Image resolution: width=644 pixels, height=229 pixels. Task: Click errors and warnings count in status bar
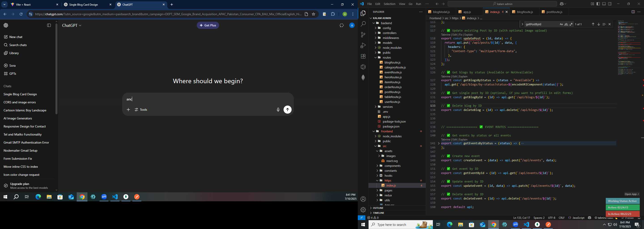point(373,218)
